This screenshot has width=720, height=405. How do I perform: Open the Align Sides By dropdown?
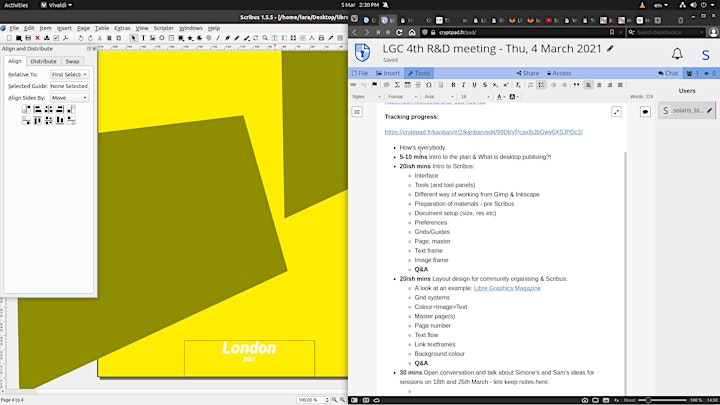[x=69, y=98]
